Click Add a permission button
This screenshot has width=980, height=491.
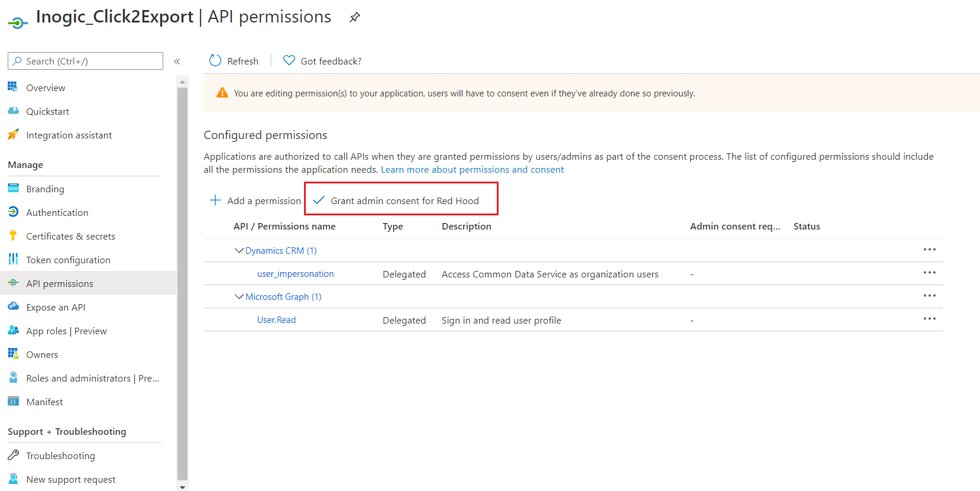point(255,201)
